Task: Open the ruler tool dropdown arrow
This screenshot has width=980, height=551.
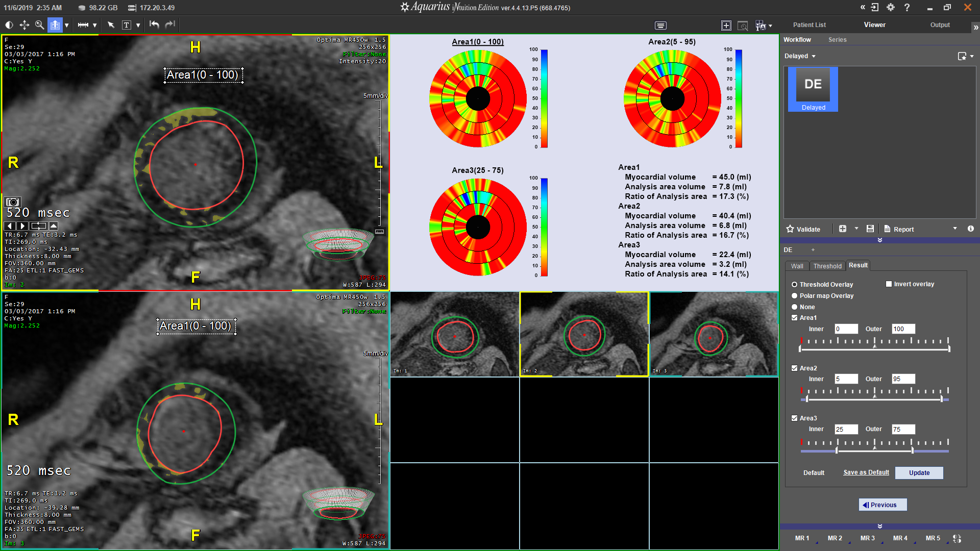Action: pos(94,25)
